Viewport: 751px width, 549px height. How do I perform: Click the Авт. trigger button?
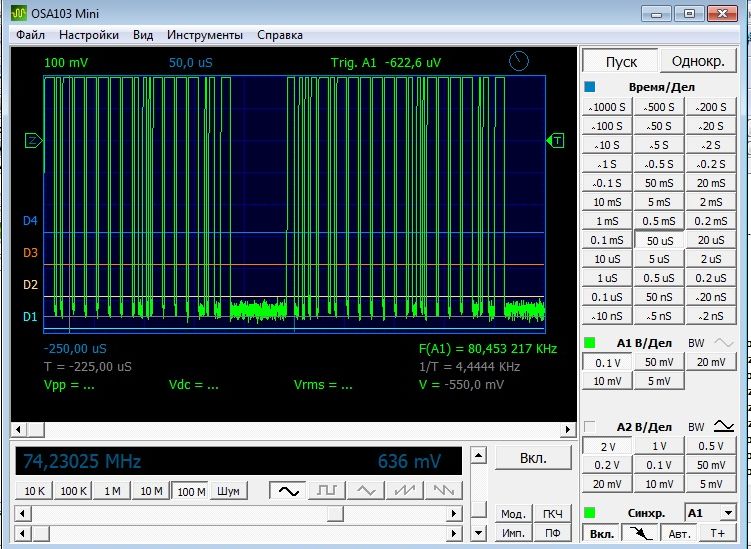(x=679, y=533)
